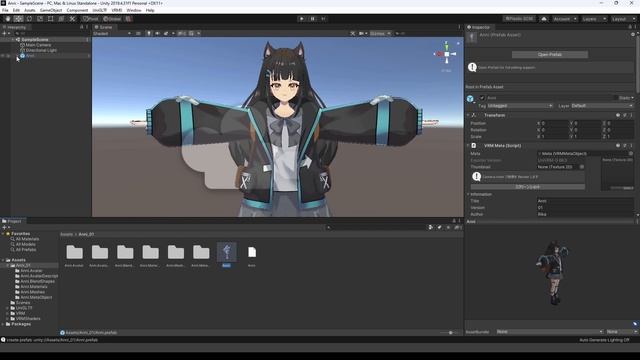The width and height of the screenshot is (640, 360).
Task: Click the Scale Z field
Action: point(620,136)
